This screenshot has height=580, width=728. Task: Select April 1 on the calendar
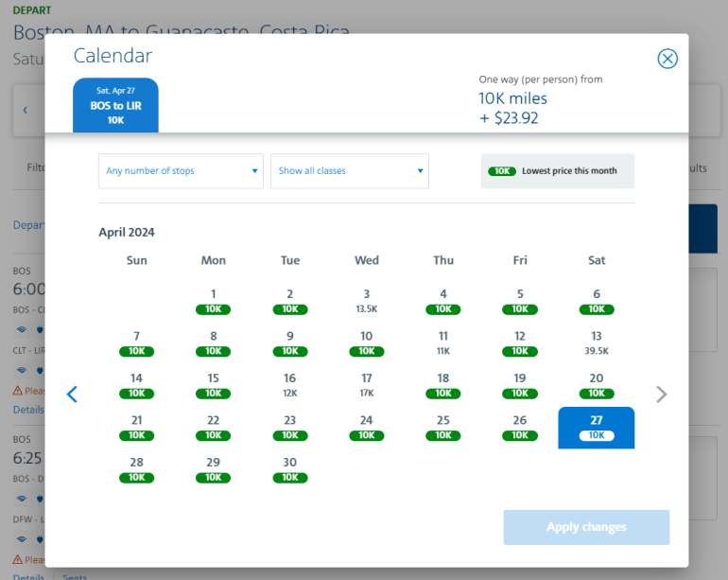[214, 300]
